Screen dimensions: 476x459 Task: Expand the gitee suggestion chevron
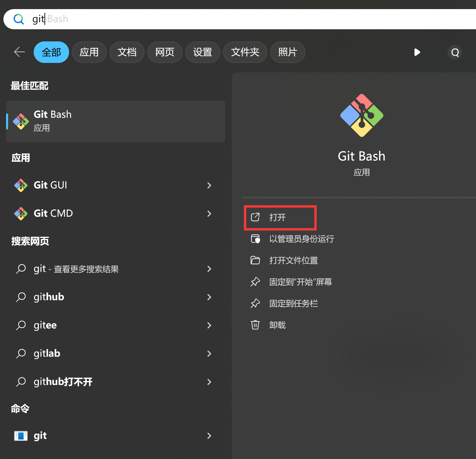pyautogui.click(x=209, y=325)
